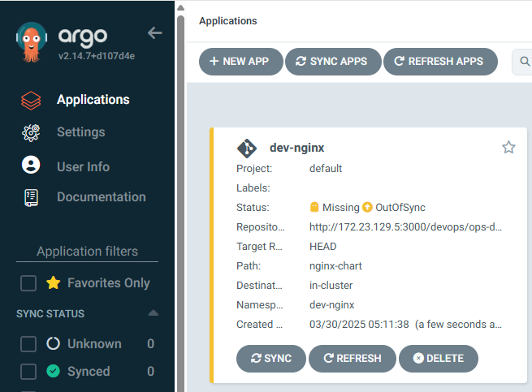Delete the dev-nginx application

(x=439, y=359)
